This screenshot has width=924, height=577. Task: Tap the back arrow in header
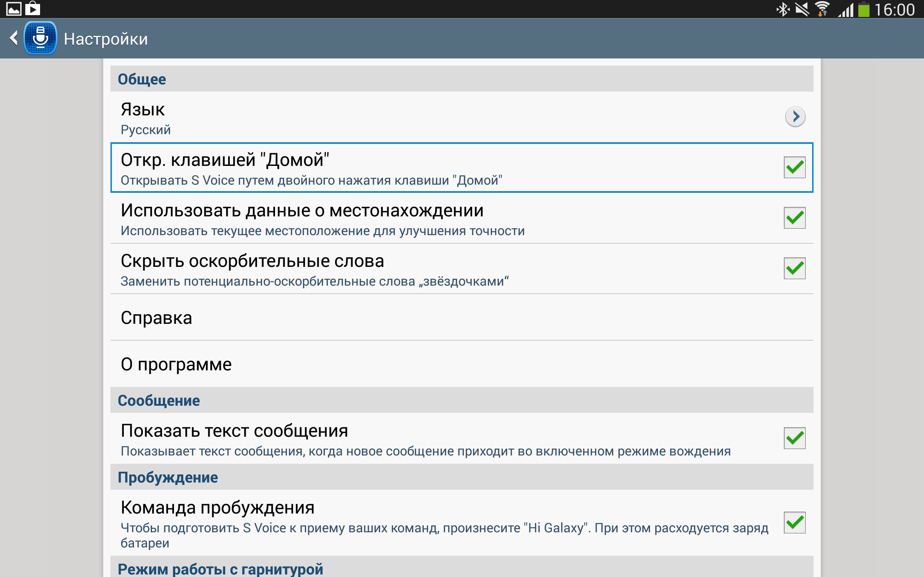coord(14,38)
